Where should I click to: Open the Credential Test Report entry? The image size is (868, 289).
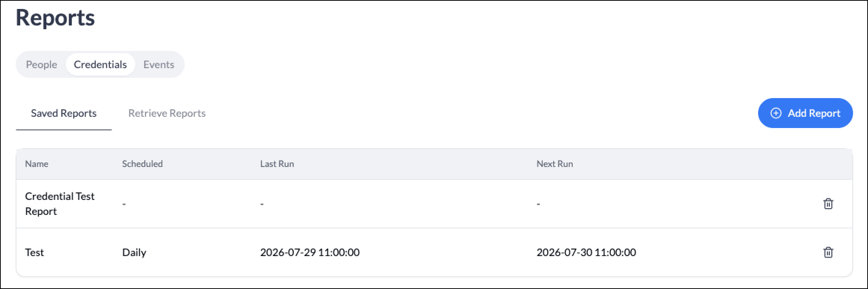pos(60,204)
